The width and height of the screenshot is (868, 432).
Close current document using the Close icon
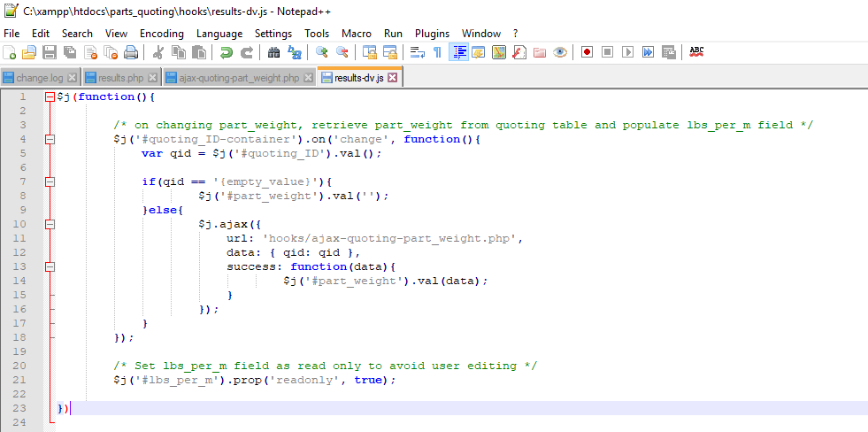[90, 52]
